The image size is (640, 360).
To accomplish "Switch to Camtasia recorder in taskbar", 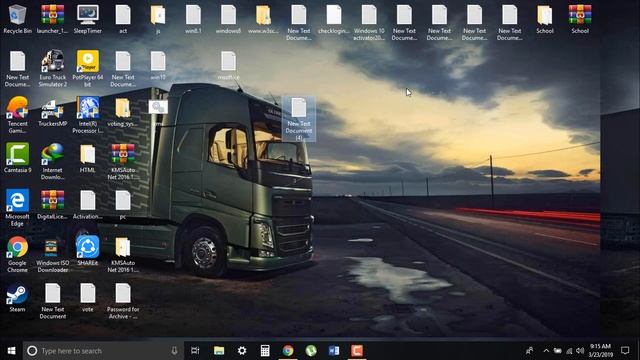I will 357,351.
